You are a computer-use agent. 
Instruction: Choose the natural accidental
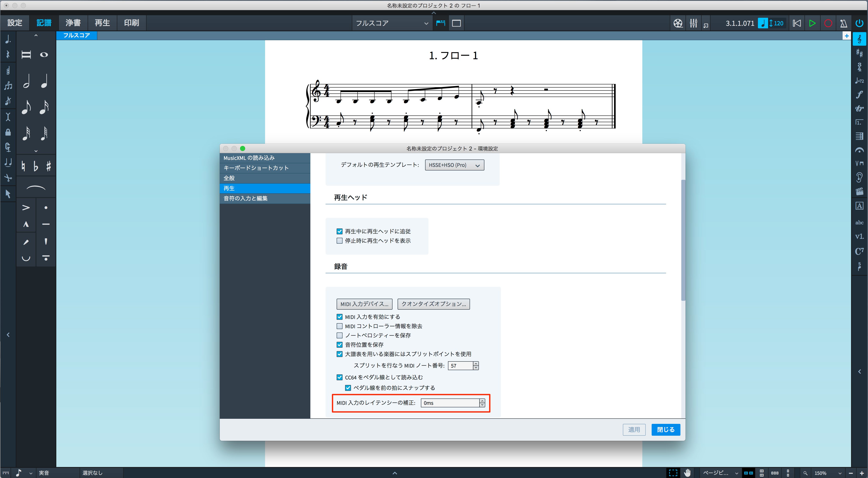(x=23, y=166)
